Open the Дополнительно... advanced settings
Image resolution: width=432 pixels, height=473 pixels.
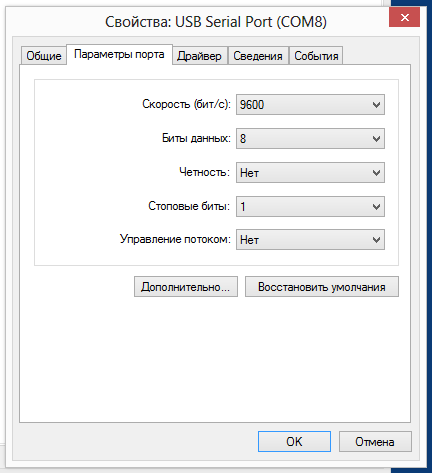pos(186,287)
